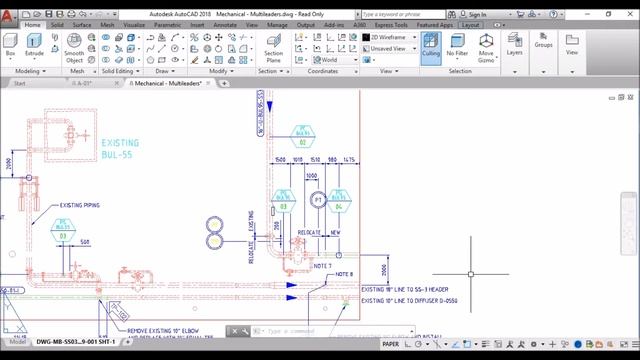This screenshot has width=640, height=360.
Task: Click the Customization menu icon in status bar
Action: point(635,344)
